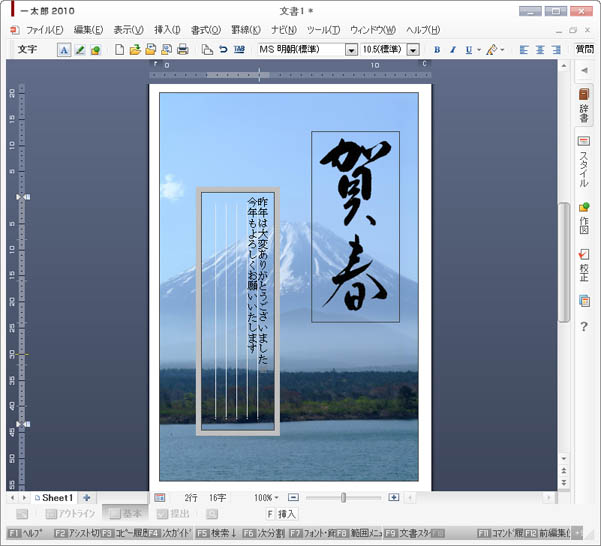Click the undo arrow icon
The image size is (601, 546).
223,50
